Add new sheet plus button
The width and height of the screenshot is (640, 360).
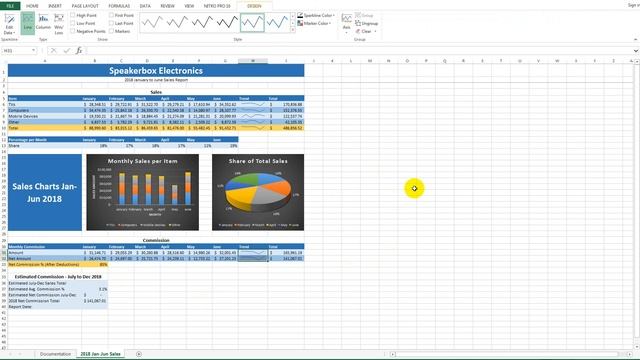tap(139, 354)
